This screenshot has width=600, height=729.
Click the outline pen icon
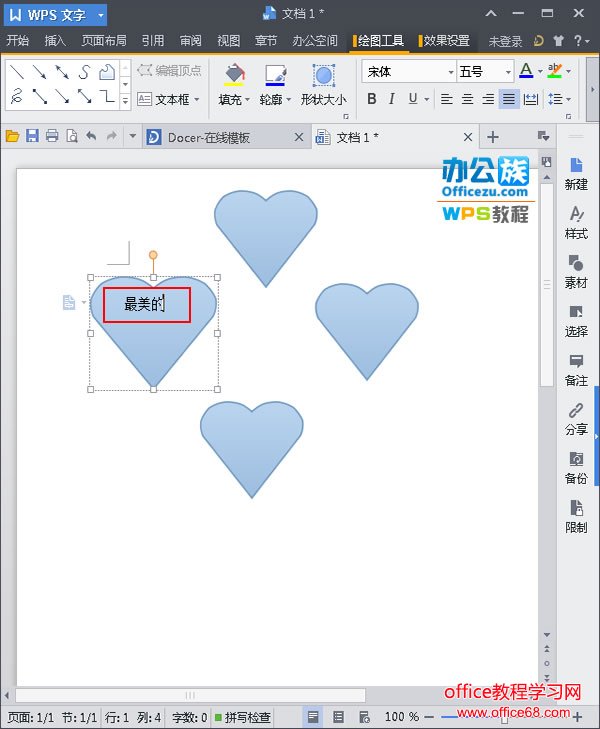tap(275, 75)
